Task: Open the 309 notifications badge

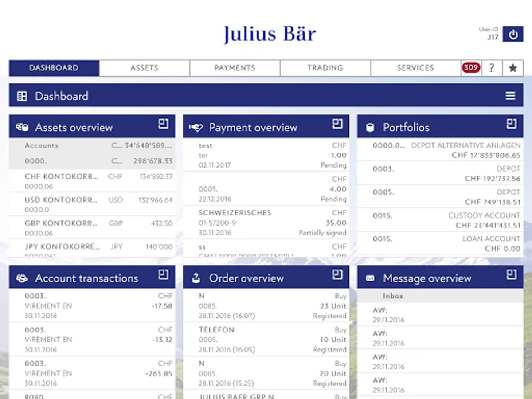Action: click(471, 68)
